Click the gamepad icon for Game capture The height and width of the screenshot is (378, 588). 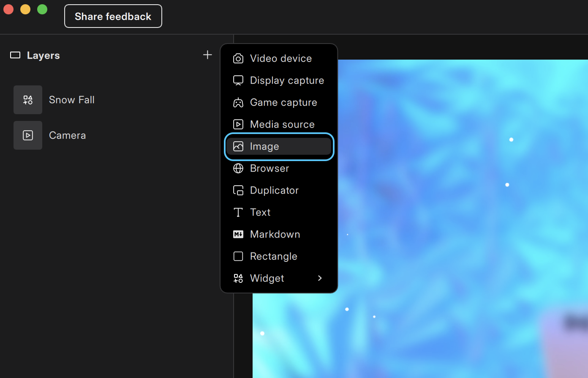(x=238, y=102)
